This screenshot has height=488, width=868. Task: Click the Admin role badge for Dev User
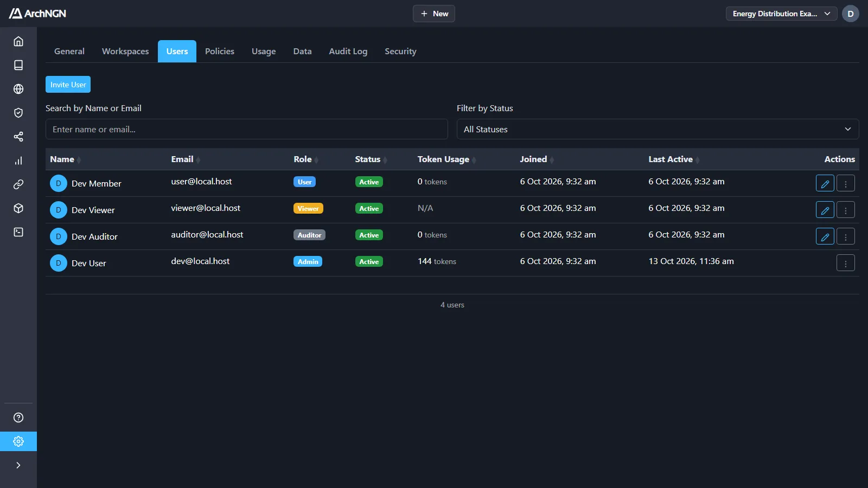pyautogui.click(x=308, y=261)
